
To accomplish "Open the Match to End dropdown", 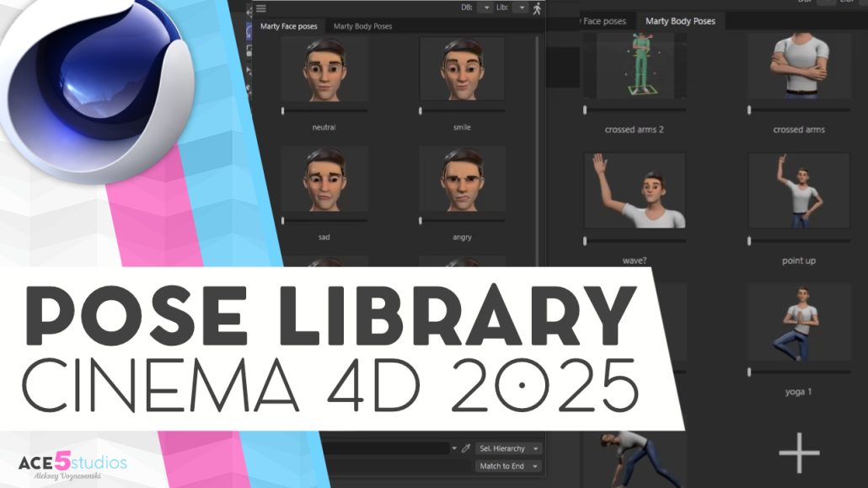I will tap(509, 464).
